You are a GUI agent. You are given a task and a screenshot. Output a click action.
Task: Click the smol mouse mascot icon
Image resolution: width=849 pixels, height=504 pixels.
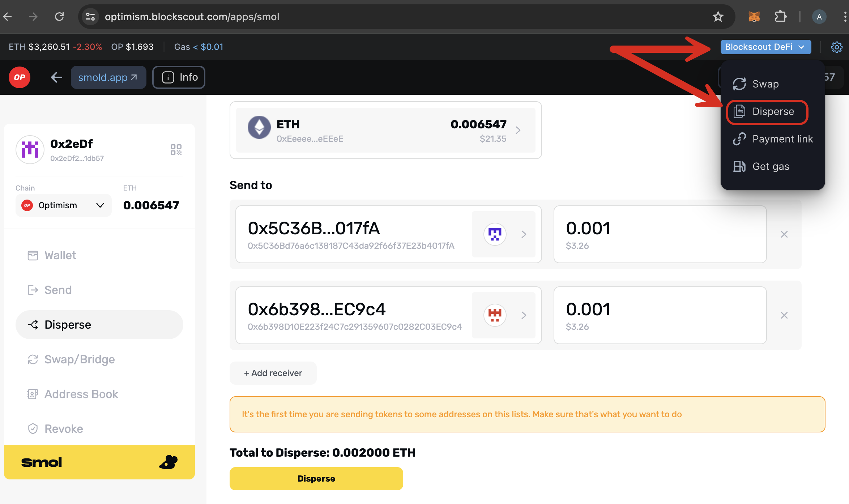tap(168, 462)
